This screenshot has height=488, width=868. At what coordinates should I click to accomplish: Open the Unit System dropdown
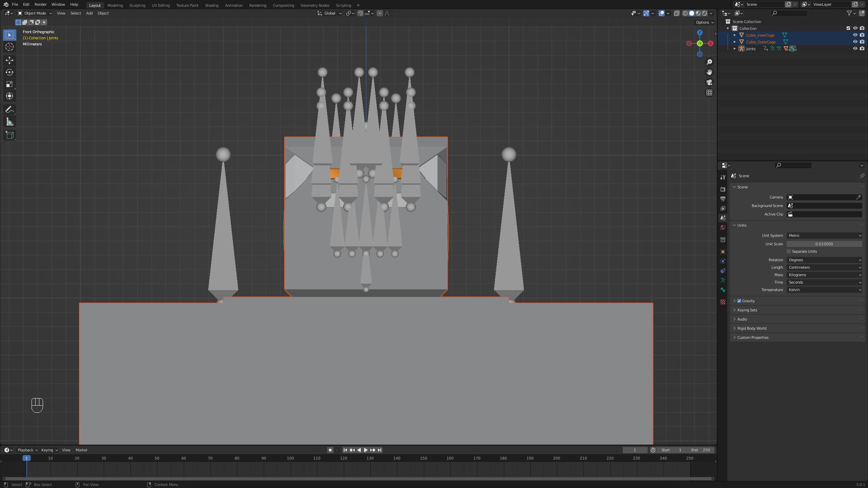[824, 236]
